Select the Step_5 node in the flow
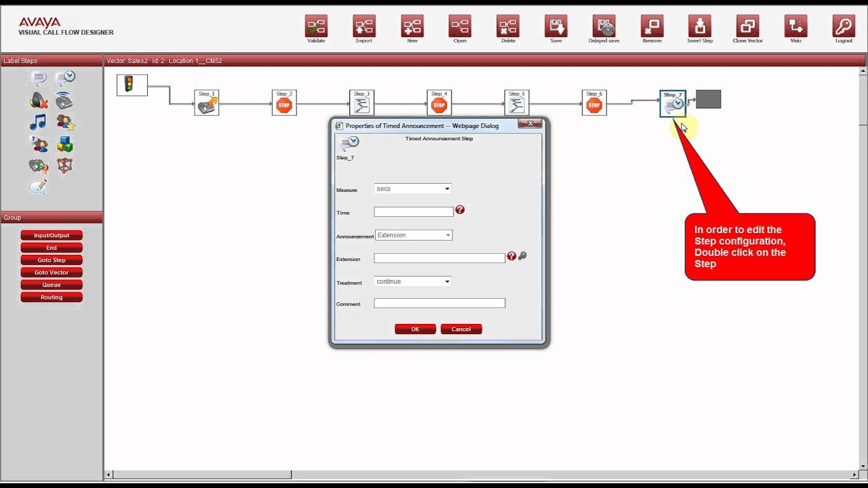This screenshot has height=488, width=868. (517, 103)
